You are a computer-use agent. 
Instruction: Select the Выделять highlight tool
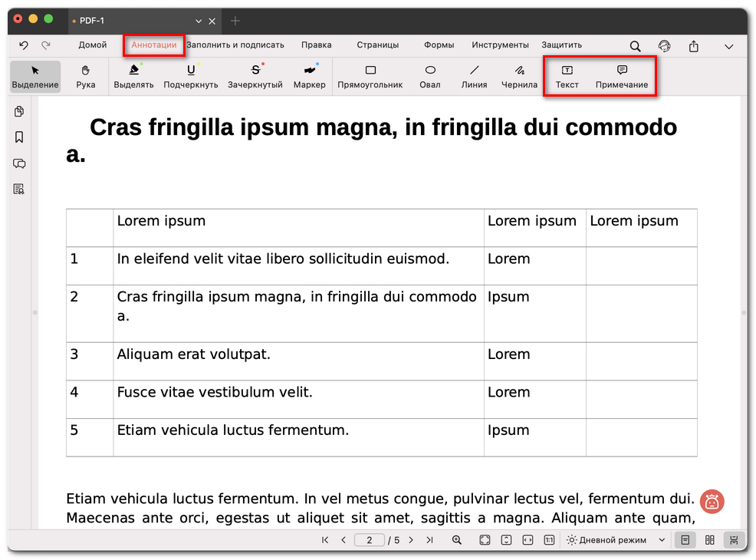coord(133,76)
